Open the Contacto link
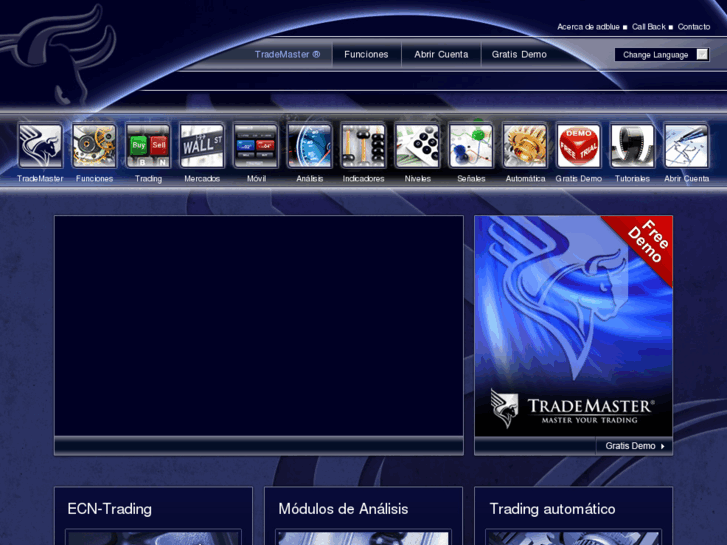 694,27
